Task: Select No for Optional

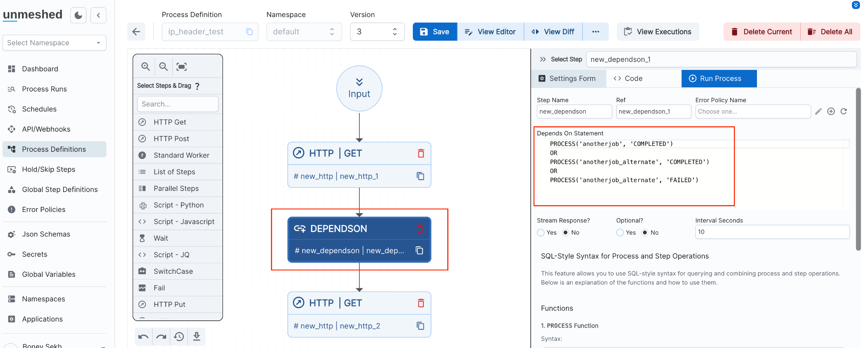Action: tap(645, 233)
